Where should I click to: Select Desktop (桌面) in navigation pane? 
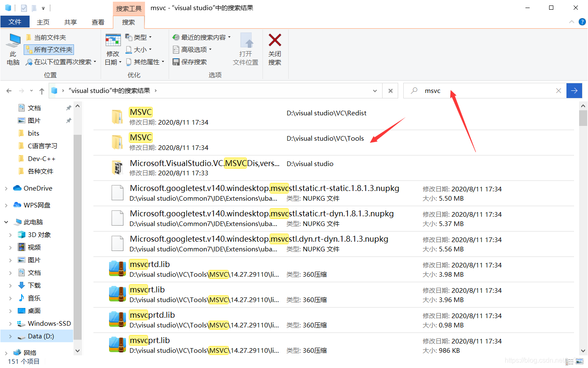pos(34,311)
